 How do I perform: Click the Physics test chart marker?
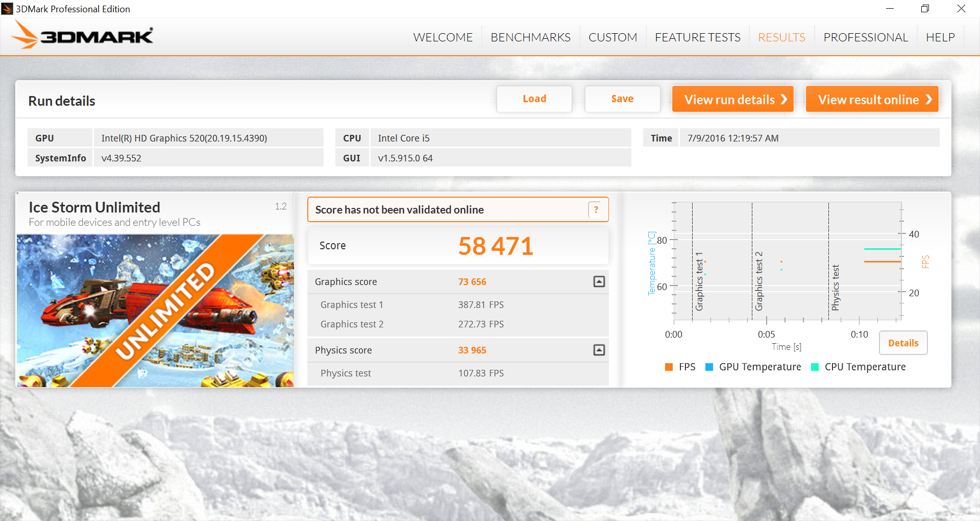coord(835,288)
